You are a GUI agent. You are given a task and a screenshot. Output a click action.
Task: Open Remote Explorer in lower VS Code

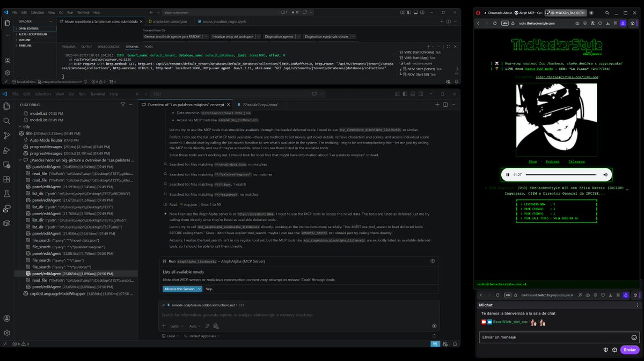point(8,165)
